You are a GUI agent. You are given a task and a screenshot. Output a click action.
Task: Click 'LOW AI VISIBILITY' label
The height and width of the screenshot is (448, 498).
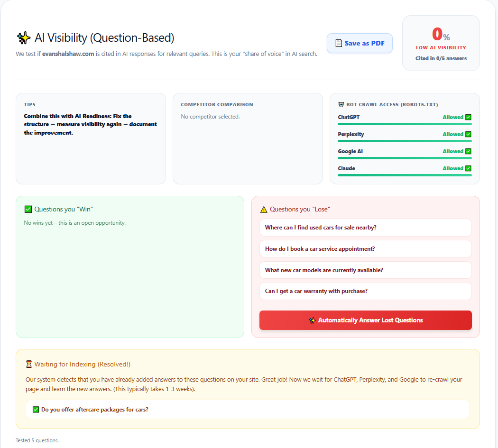pos(441,47)
